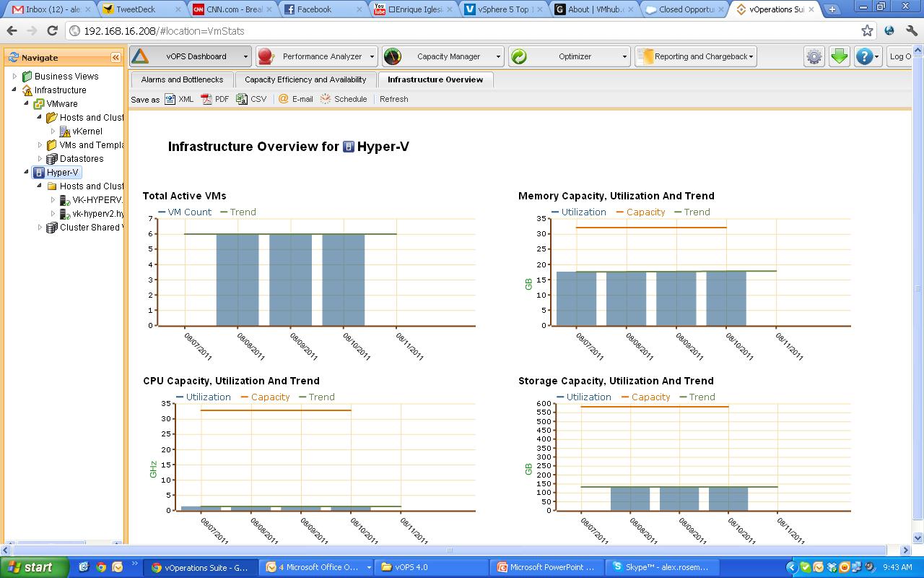Expand the Datastores node
This screenshot has height=578, width=924.
tap(40, 158)
